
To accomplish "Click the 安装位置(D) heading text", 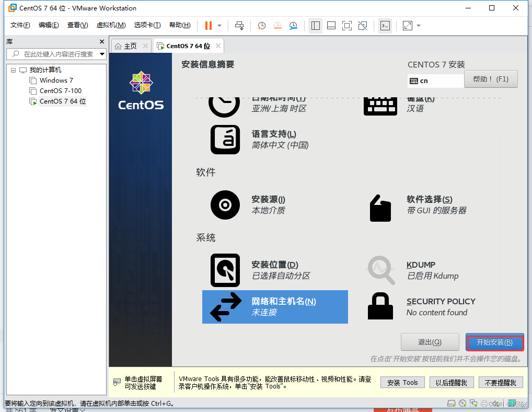I will [275, 265].
